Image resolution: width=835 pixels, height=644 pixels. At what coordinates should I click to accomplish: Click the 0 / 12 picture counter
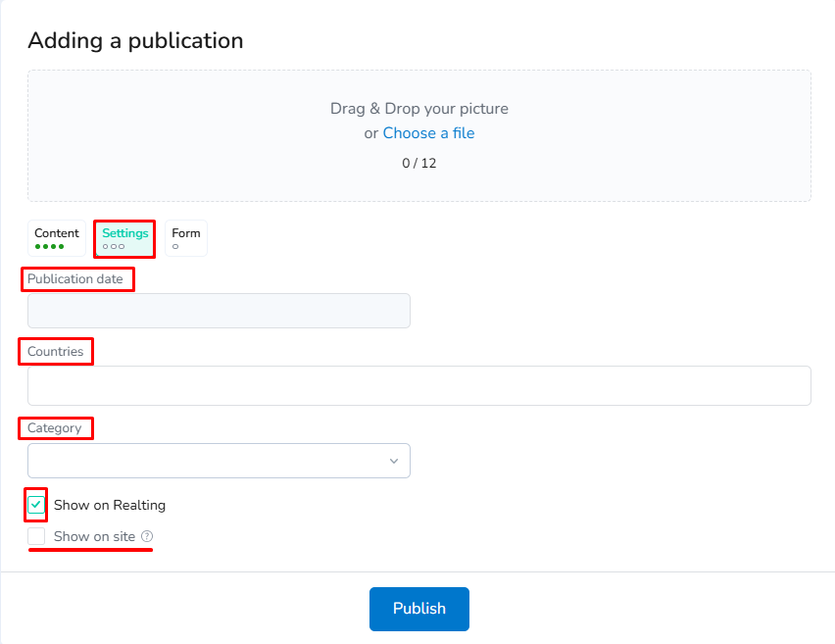point(418,163)
